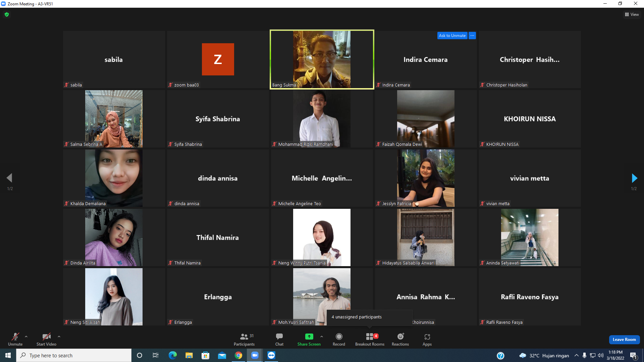Open Cortana from the taskbar
This screenshot has width=644, height=362.
pyautogui.click(x=140, y=355)
